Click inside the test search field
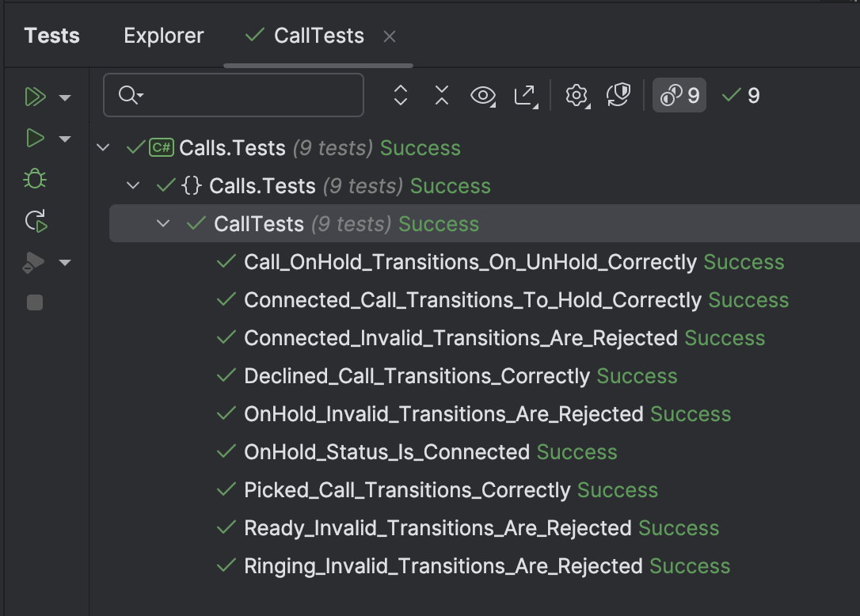Screen dimensions: 860x616 coord(234,95)
